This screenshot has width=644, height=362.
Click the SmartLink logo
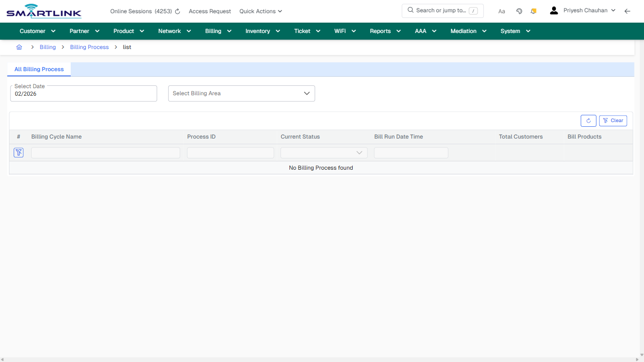[x=43, y=11]
